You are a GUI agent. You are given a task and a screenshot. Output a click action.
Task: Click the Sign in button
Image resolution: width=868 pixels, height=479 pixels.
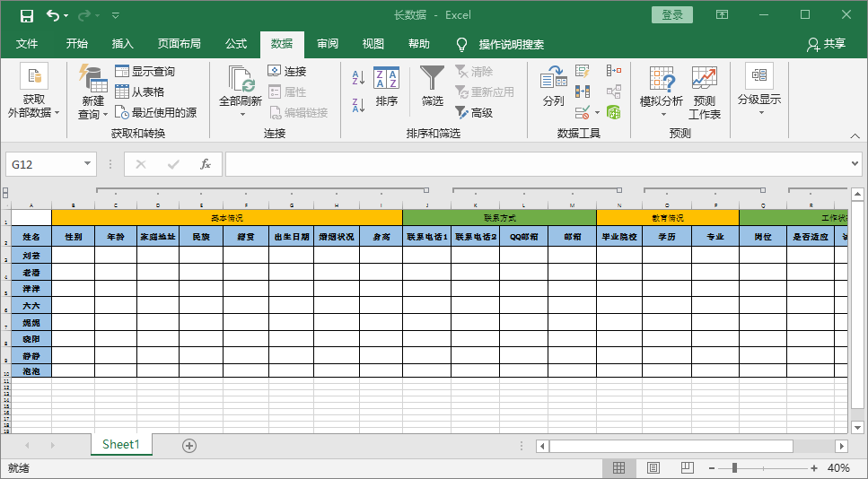pos(672,14)
